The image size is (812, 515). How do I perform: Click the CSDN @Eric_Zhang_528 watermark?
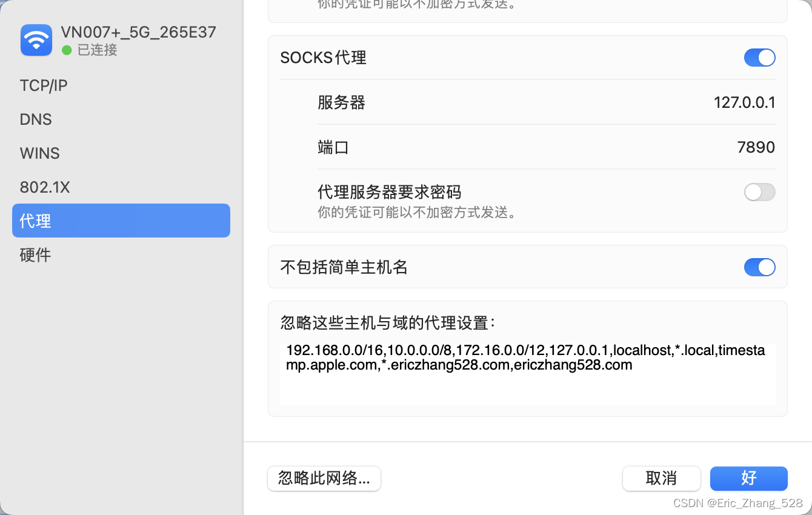[737, 503]
